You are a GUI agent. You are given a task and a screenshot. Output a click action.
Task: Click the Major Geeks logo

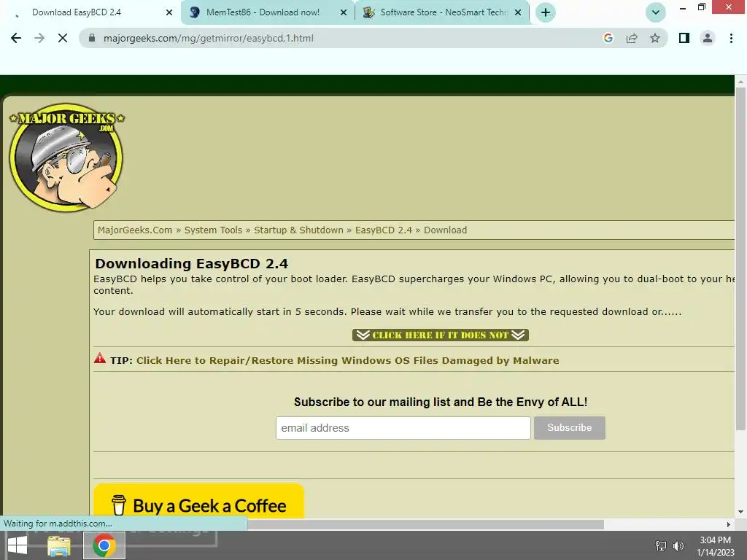66,157
